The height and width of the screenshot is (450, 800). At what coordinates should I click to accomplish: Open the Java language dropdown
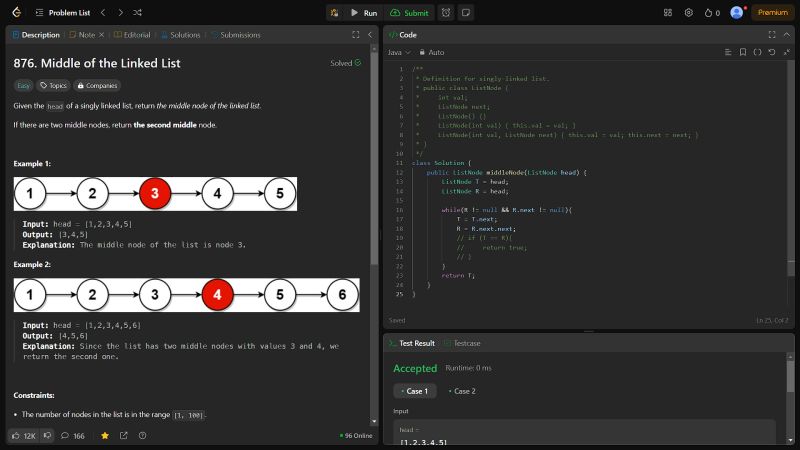point(399,52)
